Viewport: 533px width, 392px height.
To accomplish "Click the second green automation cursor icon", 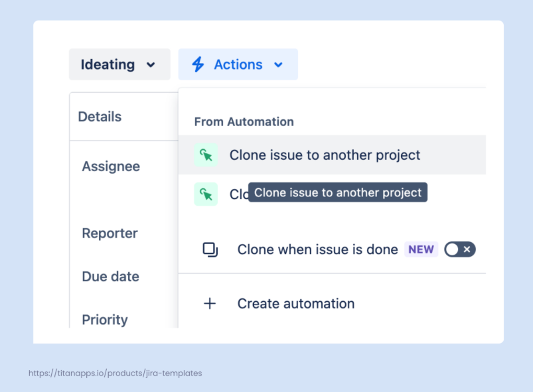I will tap(206, 194).
